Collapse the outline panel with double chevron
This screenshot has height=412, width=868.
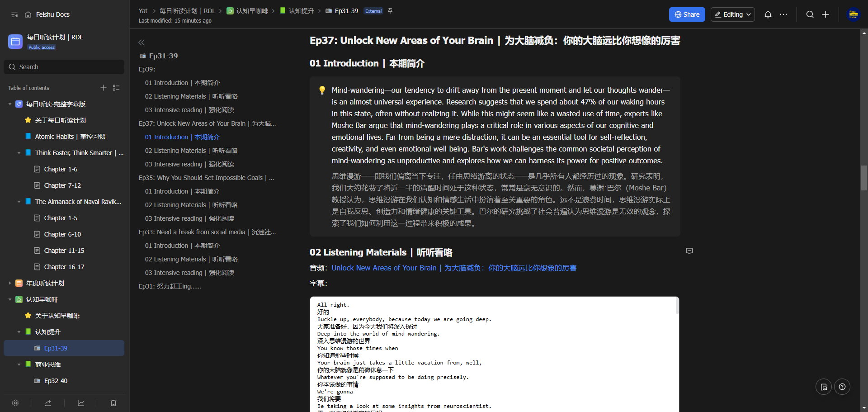click(142, 43)
